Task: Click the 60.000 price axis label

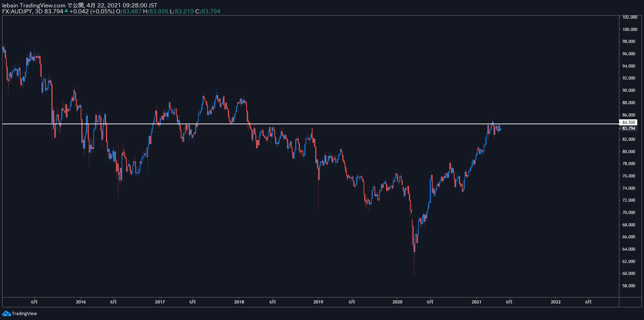Action: click(628, 274)
